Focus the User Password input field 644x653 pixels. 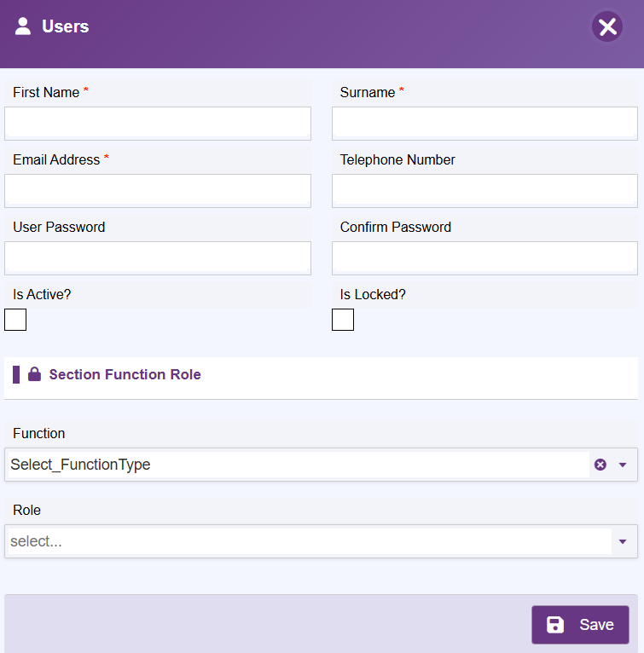click(x=158, y=257)
